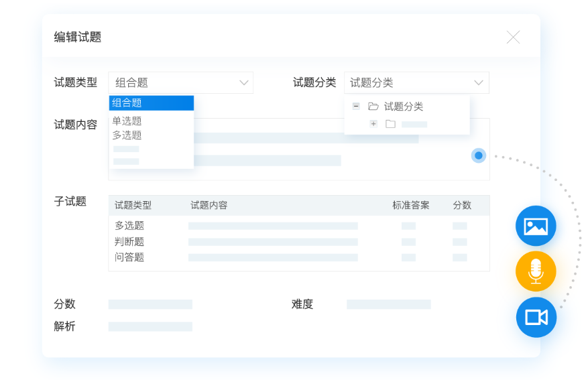Click the blue dot marker in content area
This screenshot has height=380, width=588.
click(x=478, y=155)
